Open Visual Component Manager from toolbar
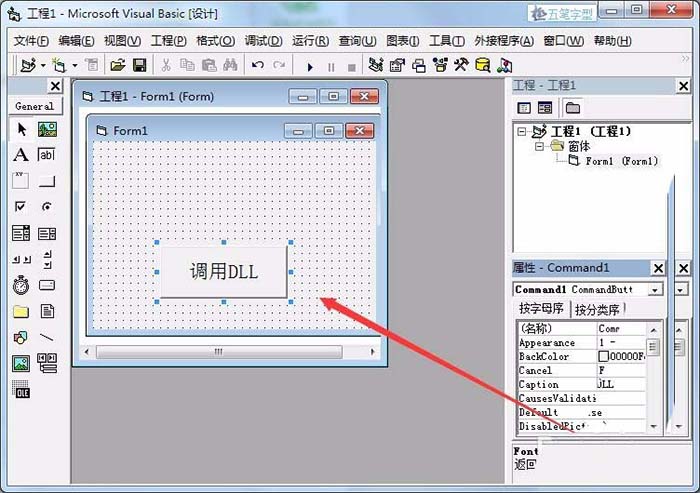This screenshot has height=493, width=700. click(504, 66)
